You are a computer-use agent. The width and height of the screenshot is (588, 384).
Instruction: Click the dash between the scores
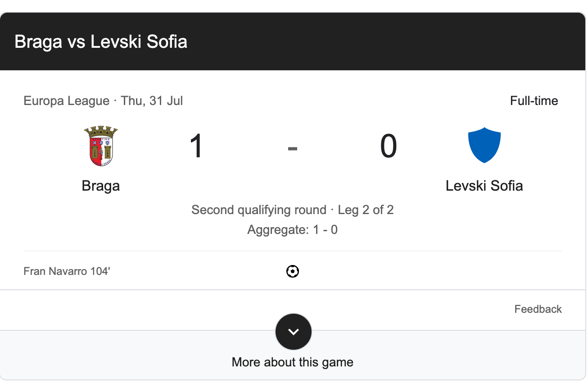(293, 148)
